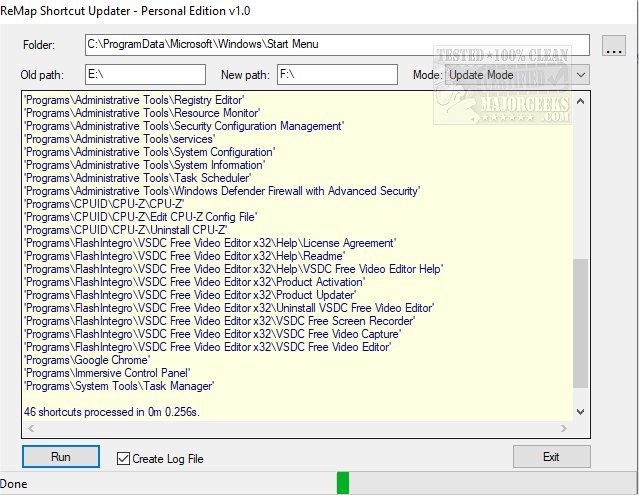Image resolution: width=639 pixels, height=495 pixels.
Task: Select the last 'x32\VSDC Free Video Editor' line
Action: (x=207, y=348)
